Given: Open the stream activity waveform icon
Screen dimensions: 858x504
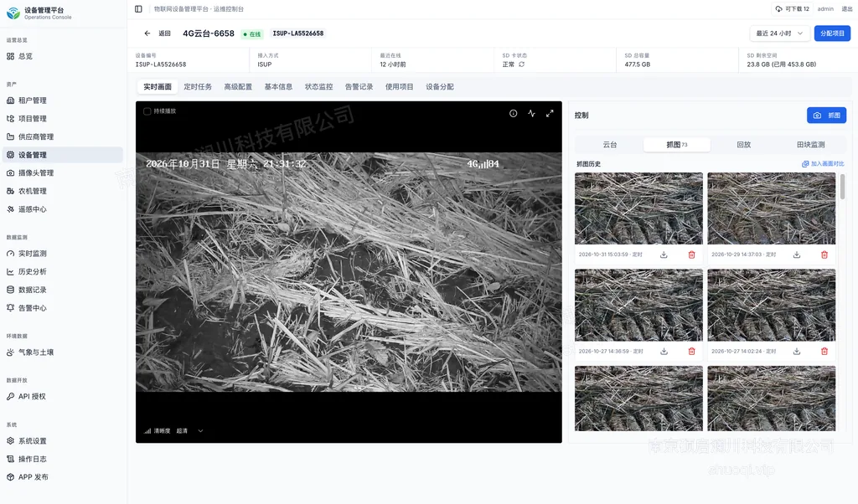Looking at the screenshot, I should 531,113.
